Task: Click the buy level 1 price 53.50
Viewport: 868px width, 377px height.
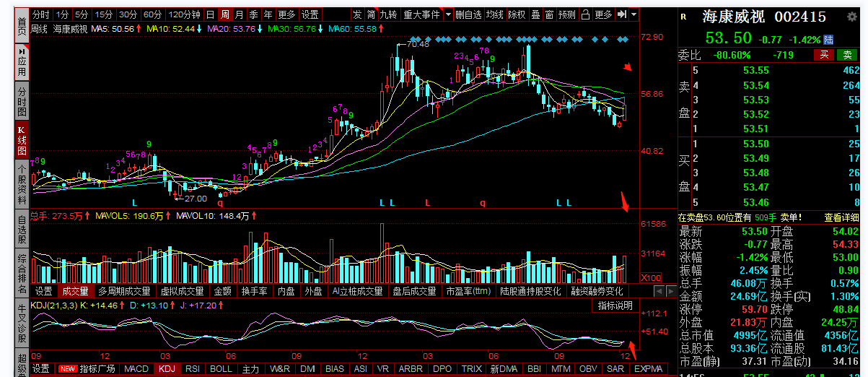Action: pos(756,144)
